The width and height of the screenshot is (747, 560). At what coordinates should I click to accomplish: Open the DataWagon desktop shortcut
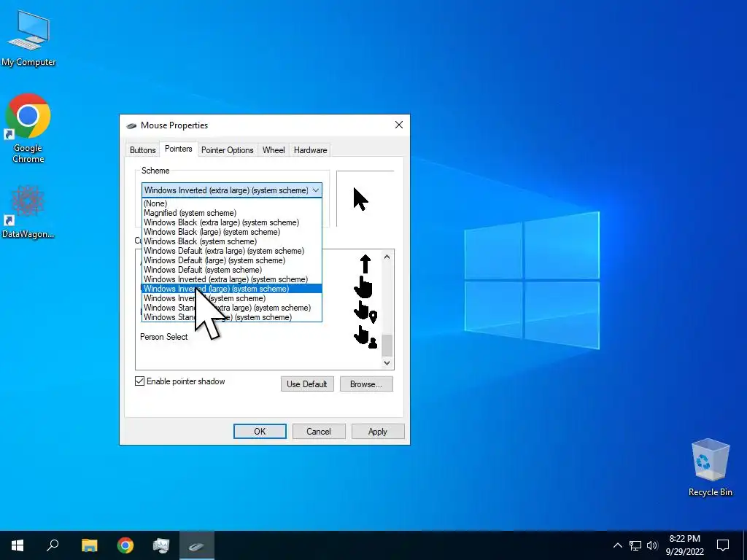[28, 212]
